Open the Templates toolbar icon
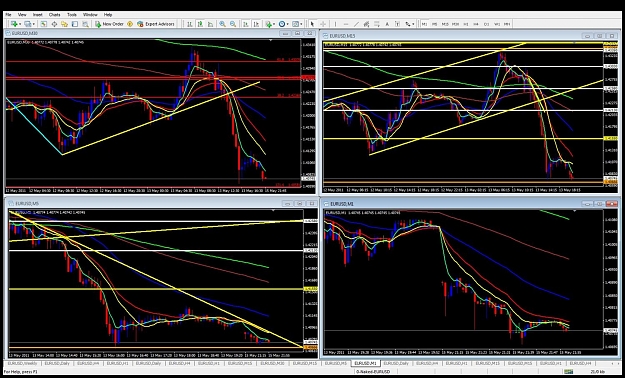The width and height of the screenshot is (625, 378). point(295,24)
